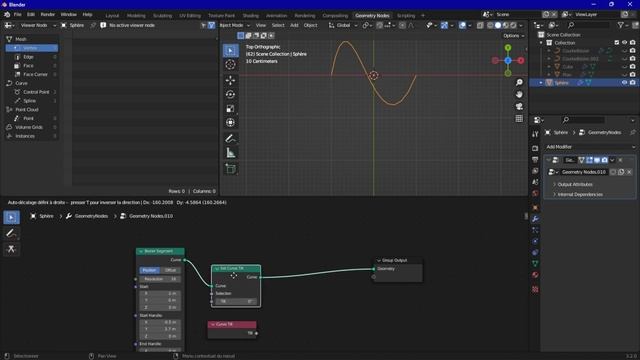640x360 pixels.
Task: Open the Modifier properties wrench tab
Action: click(535, 219)
